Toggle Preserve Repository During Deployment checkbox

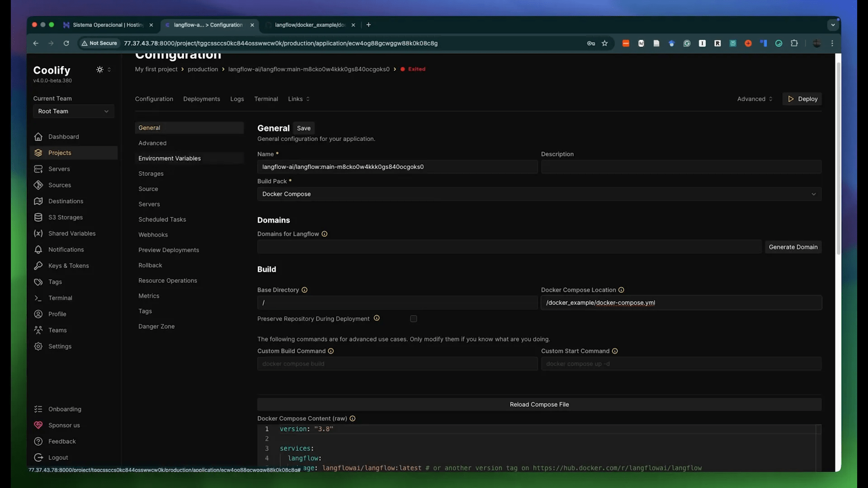[x=413, y=319]
